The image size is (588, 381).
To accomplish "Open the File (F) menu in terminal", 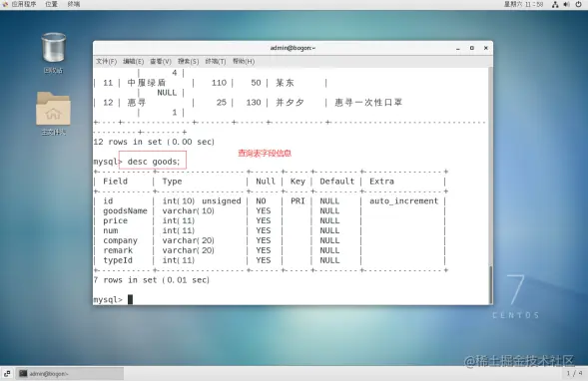I will coord(106,61).
